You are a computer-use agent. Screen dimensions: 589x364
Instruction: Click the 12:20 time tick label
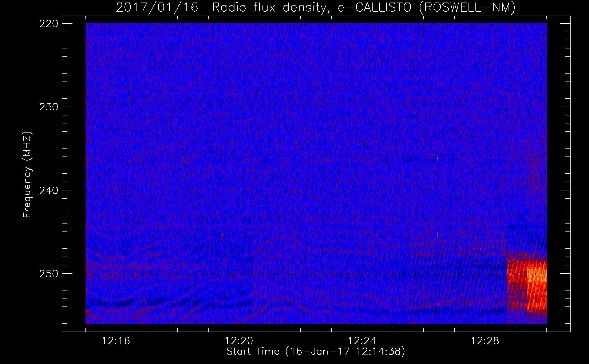pyautogui.click(x=239, y=341)
